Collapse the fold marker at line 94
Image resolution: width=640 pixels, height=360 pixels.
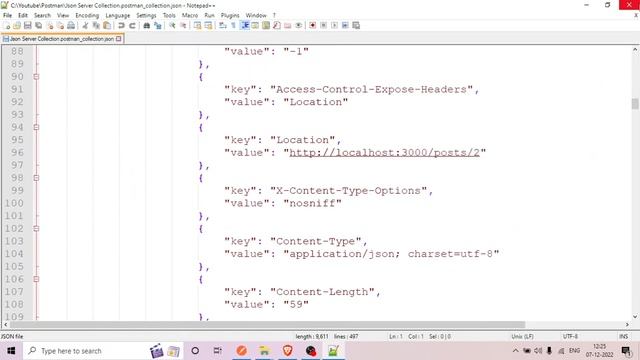[x=36, y=127]
